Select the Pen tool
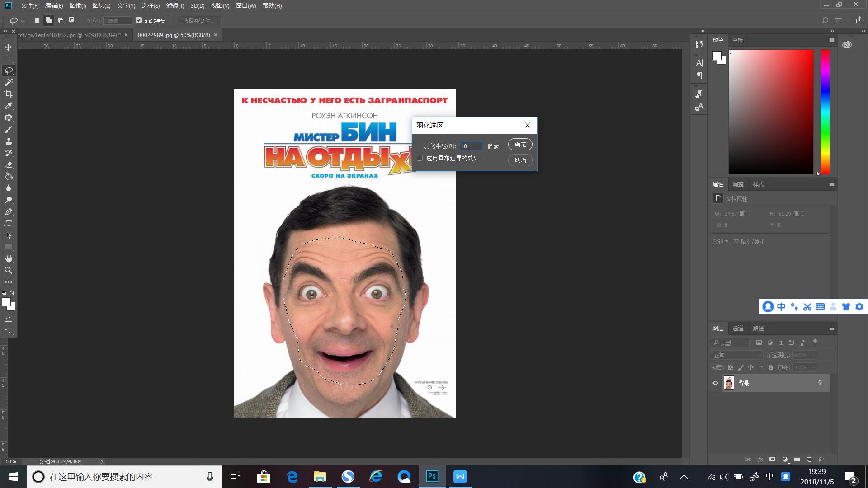The image size is (868, 488). point(9,211)
